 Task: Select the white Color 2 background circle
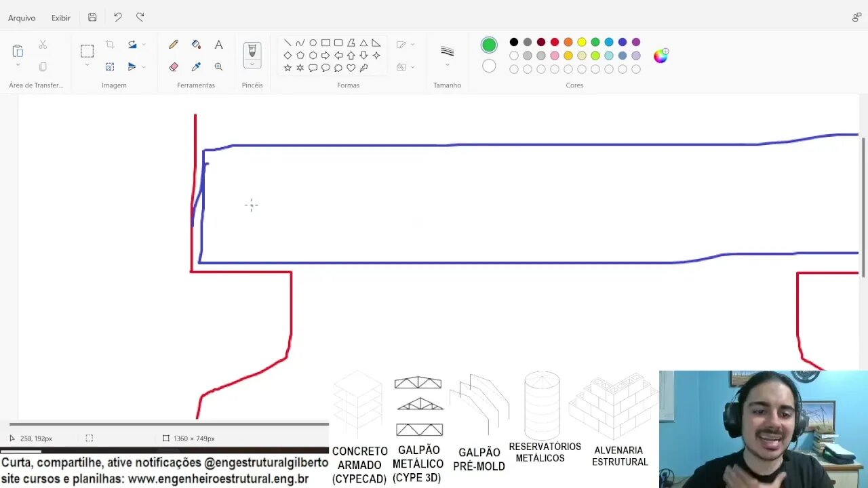(489, 66)
